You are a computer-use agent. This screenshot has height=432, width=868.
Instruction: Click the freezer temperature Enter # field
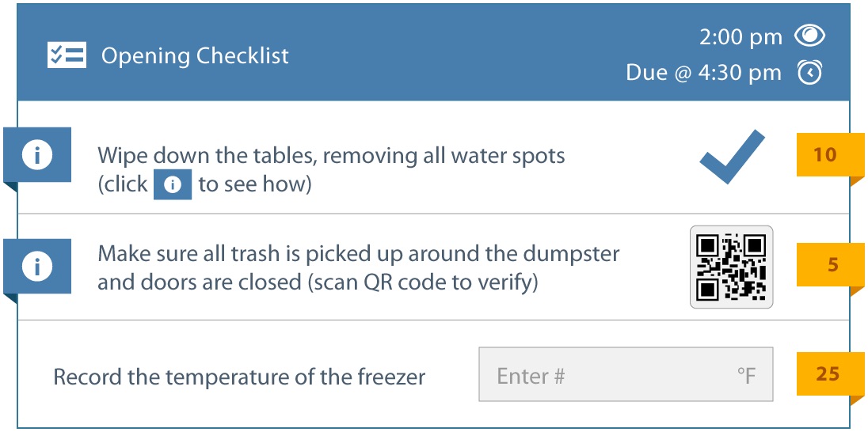click(602, 374)
